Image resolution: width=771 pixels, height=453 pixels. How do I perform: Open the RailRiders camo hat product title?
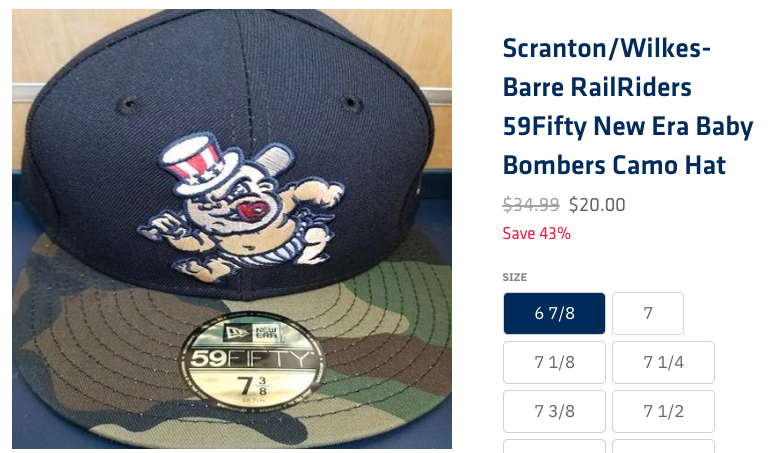pyautogui.click(x=628, y=107)
